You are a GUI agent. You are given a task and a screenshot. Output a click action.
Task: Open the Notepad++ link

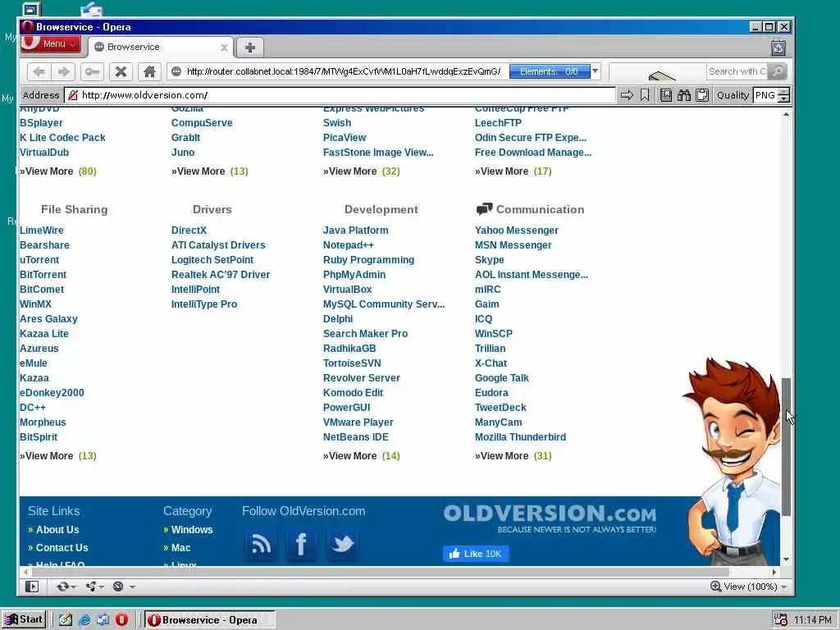click(x=348, y=244)
